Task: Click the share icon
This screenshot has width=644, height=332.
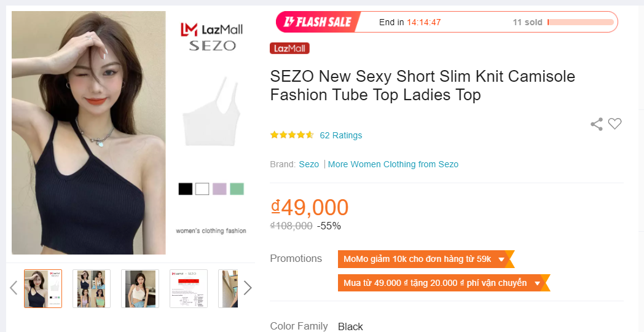Action: pos(596,124)
